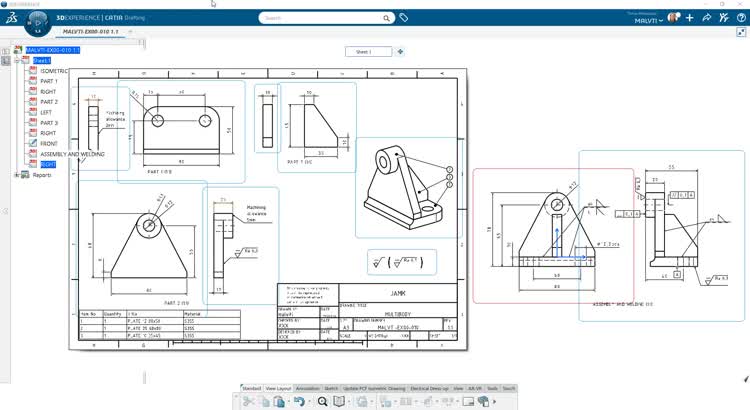The width and height of the screenshot is (750, 410).
Task: Select the drawing root node icon
Action: tap(18, 50)
